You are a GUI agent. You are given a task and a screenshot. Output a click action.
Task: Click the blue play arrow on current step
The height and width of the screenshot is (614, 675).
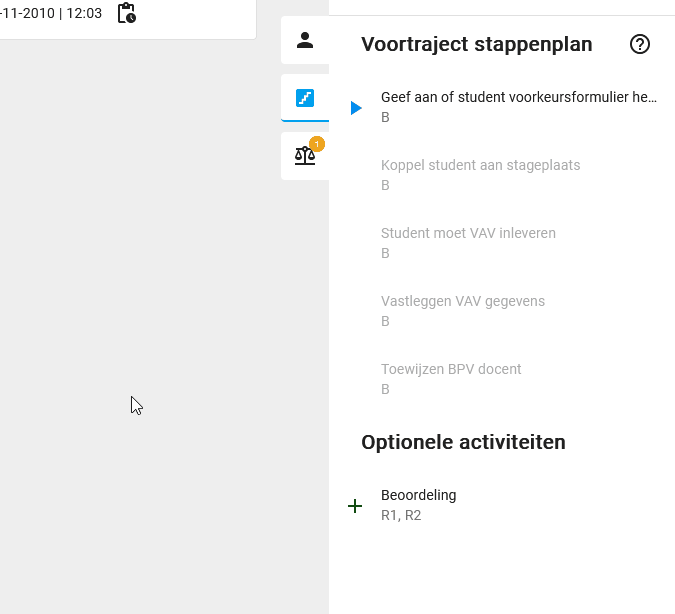(356, 108)
